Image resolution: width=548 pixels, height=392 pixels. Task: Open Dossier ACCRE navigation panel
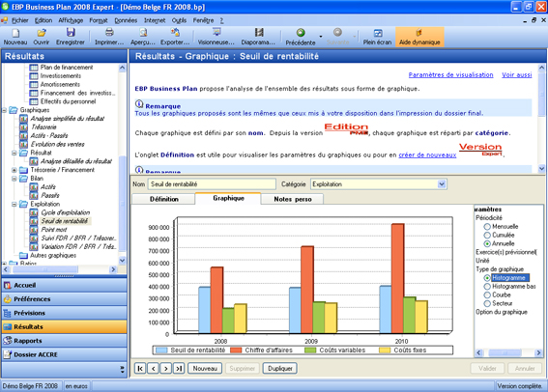coord(65,354)
